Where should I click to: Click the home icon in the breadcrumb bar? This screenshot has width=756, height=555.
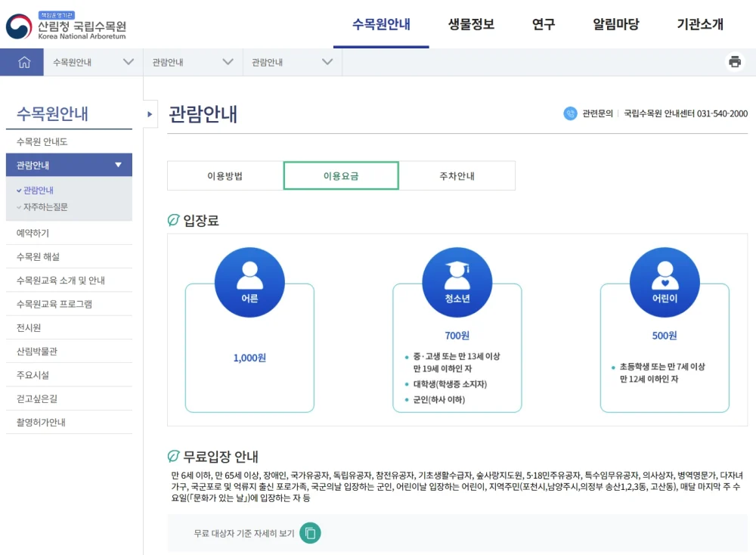(x=22, y=62)
